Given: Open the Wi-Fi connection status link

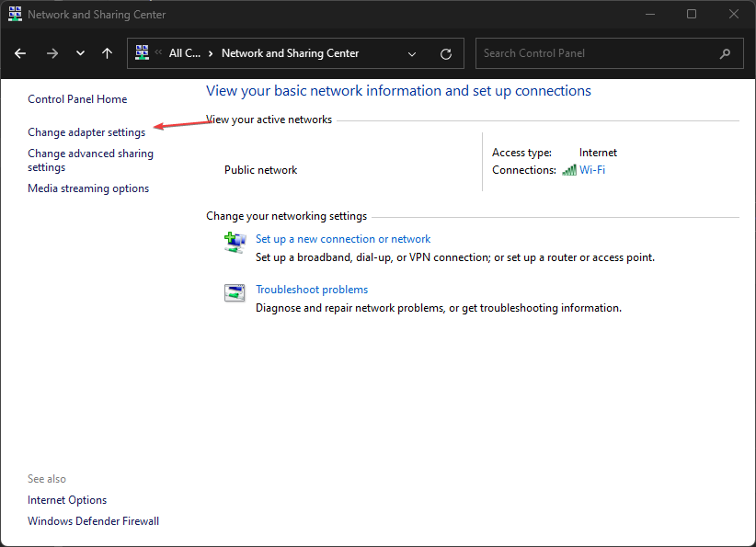Looking at the screenshot, I should 591,170.
